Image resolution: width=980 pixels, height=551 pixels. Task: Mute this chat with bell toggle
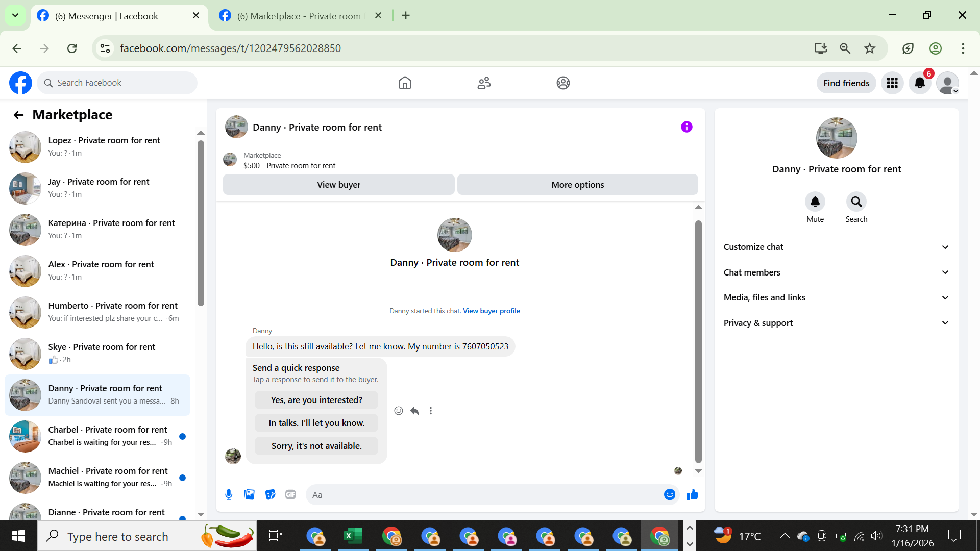click(815, 202)
